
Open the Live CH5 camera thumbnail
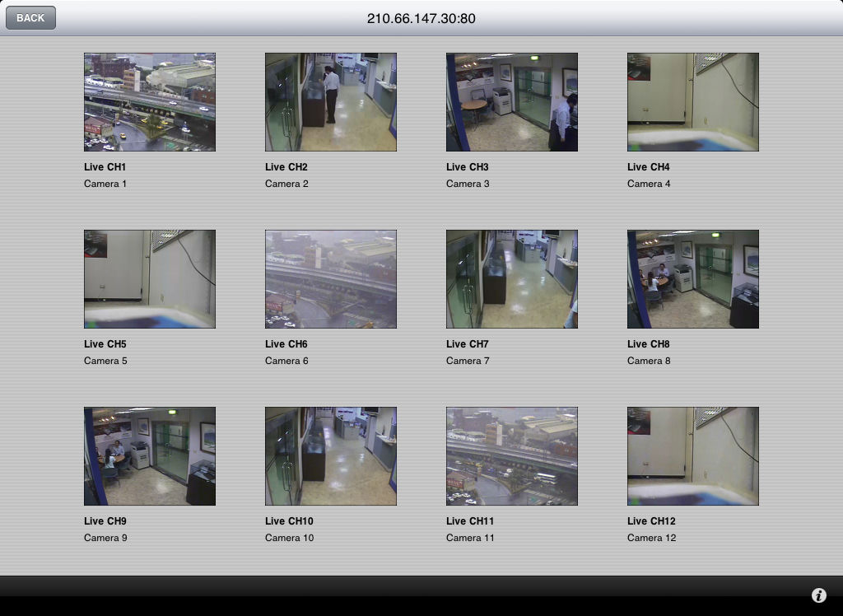coord(150,278)
